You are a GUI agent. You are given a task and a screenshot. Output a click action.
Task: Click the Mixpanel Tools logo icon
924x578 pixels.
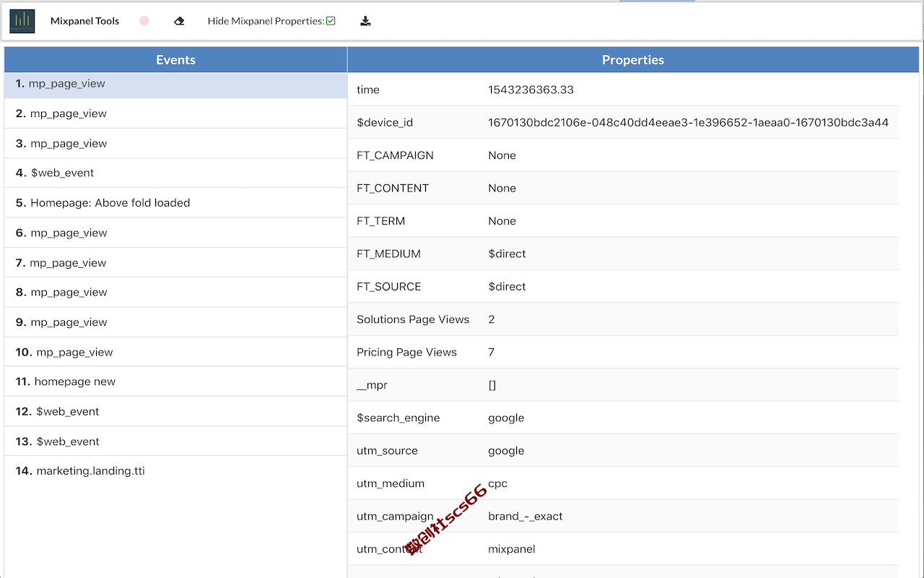point(22,21)
